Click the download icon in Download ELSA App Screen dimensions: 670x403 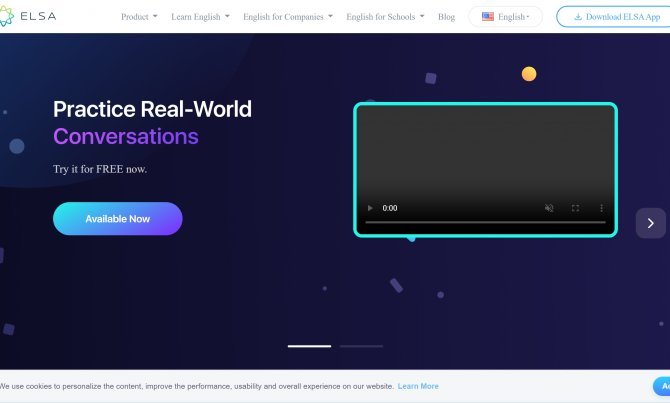click(x=578, y=17)
